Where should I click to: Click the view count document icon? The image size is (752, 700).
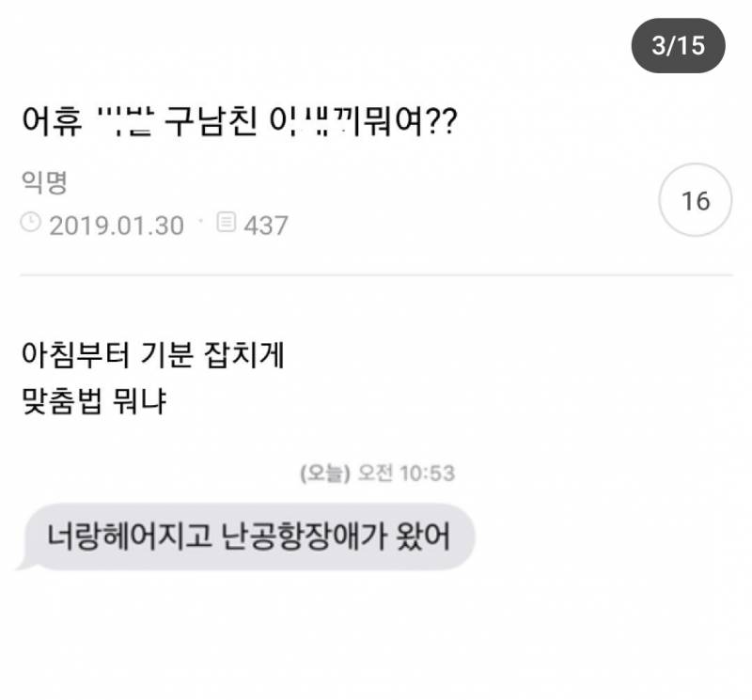tap(227, 223)
